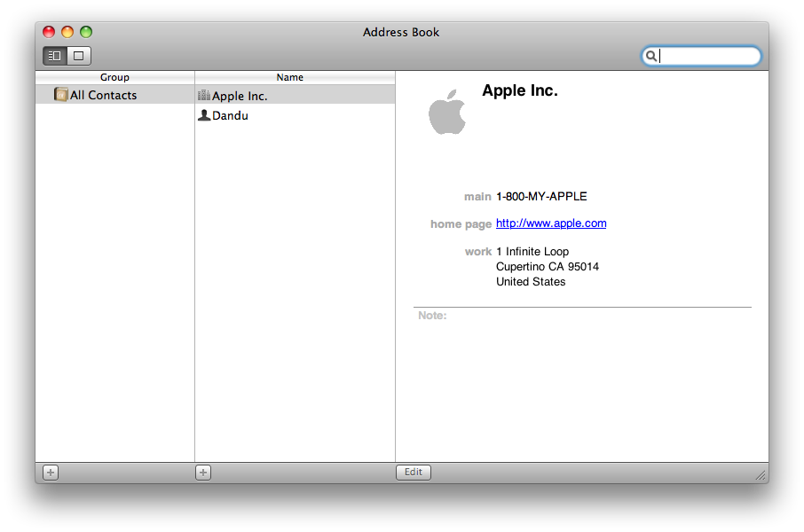Click the magnifying glass search icon

pos(650,56)
